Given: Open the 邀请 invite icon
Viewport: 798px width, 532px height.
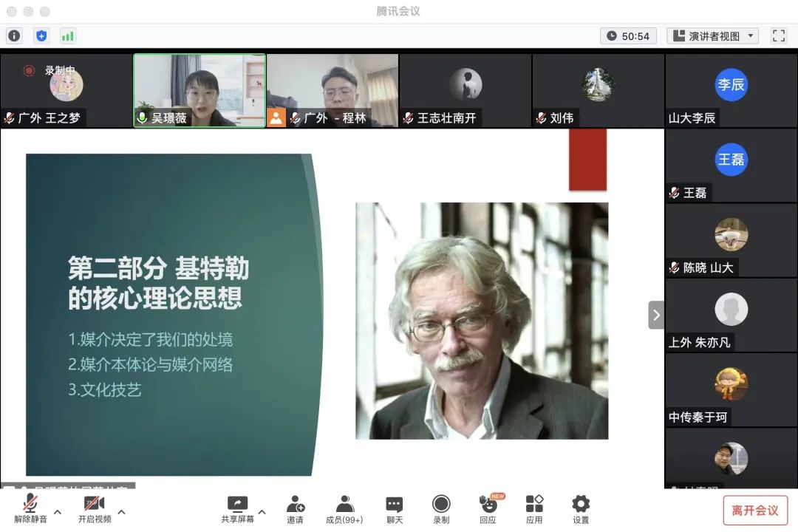Looking at the screenshot, I should click(295, 509).
